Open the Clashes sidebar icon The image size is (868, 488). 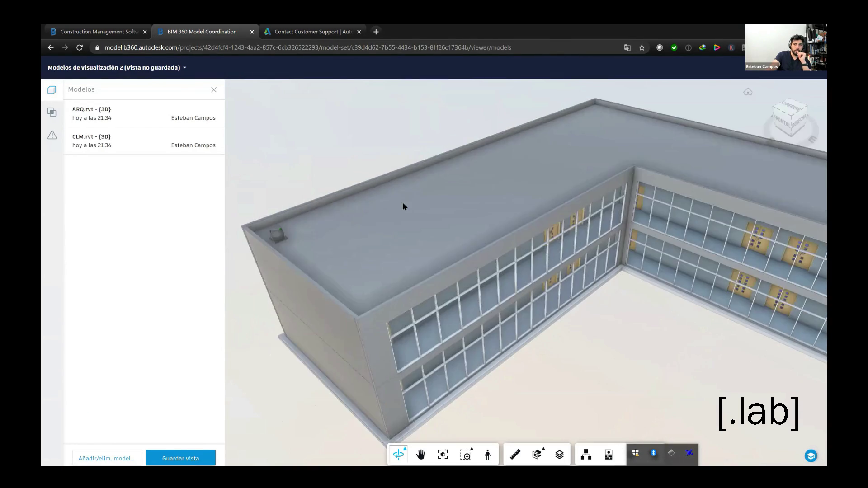[52, 112]
